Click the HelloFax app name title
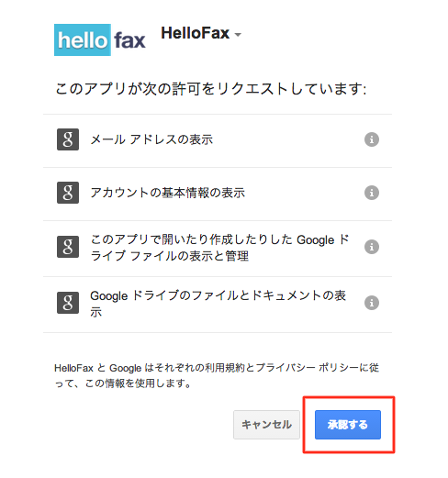The image size is (448, 478). point(195,33)
